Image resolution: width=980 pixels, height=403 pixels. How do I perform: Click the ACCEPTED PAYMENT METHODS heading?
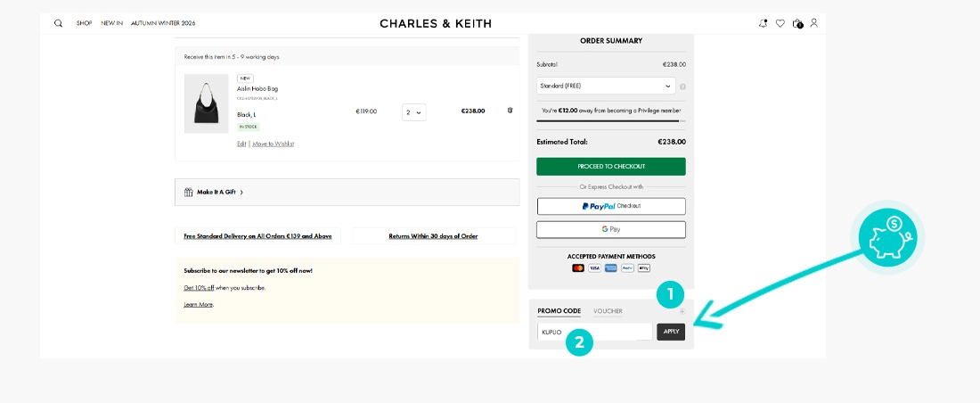tap(610, 256)
